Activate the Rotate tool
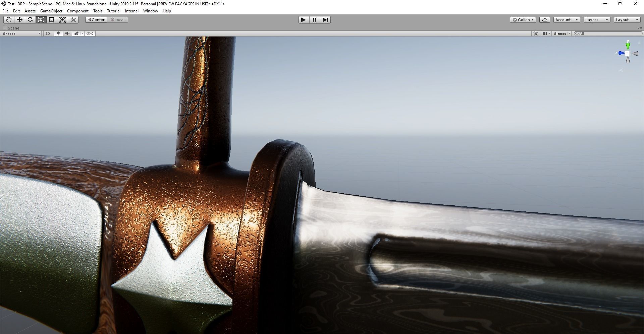This screenshot has width=644, height=334. (x=30, y=19)
